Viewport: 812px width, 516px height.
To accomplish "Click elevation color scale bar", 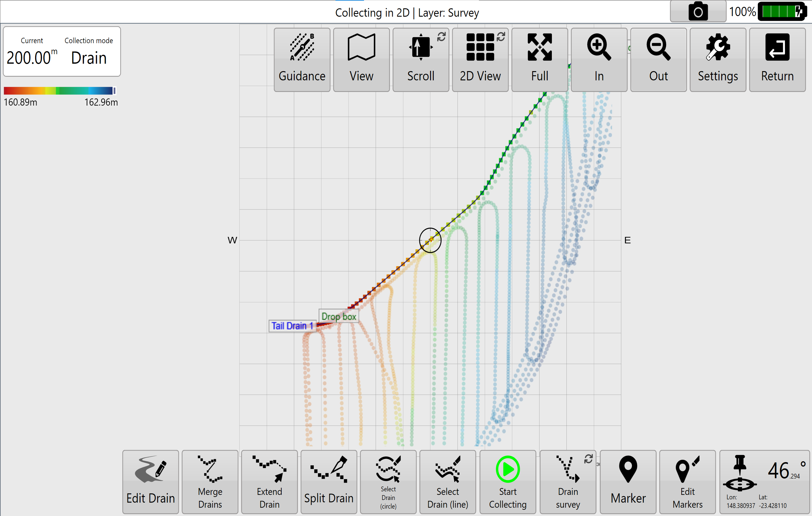I will click(x=59, y=91).
